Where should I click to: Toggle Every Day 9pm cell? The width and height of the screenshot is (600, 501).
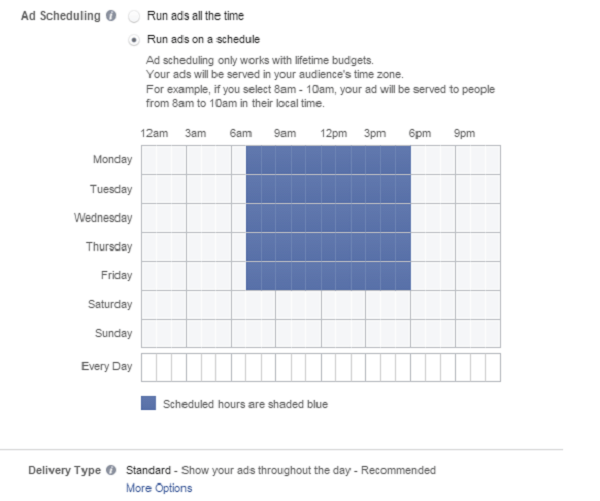[463, 367]
